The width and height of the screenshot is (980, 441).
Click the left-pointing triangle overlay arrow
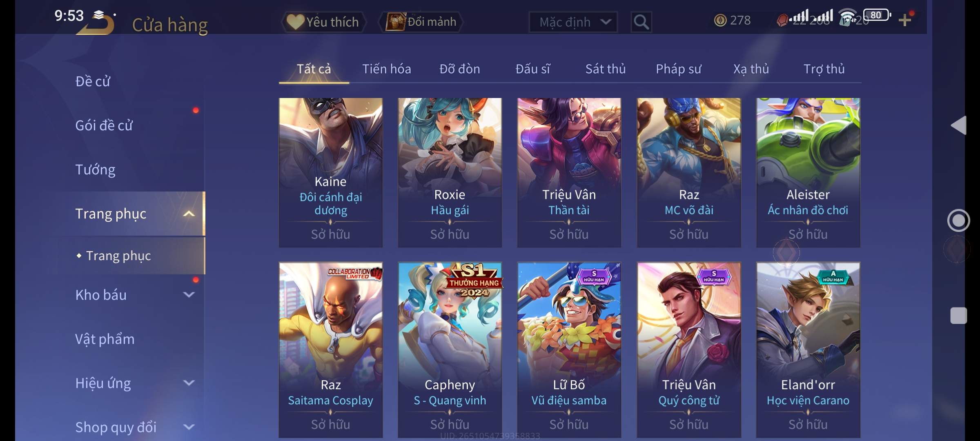tap(959, 125)
